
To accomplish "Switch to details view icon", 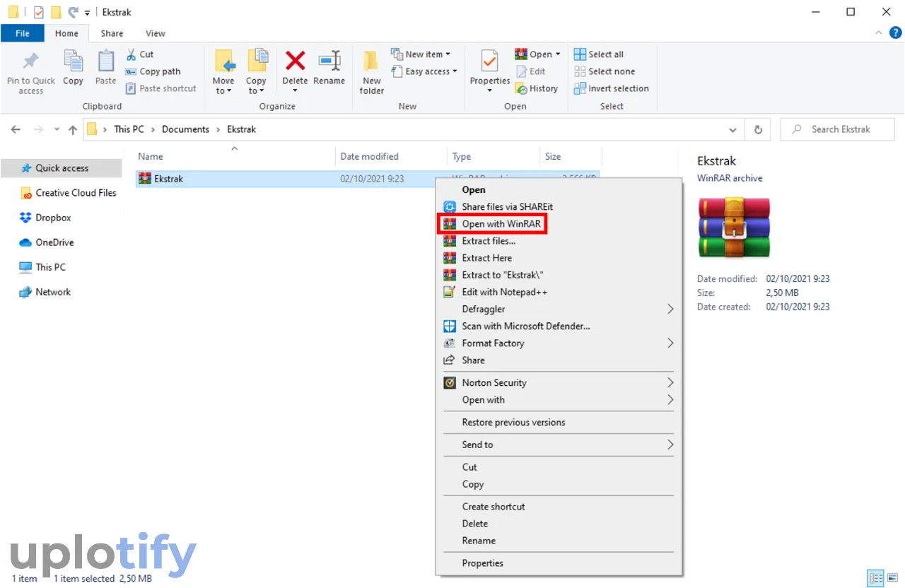I will (x=875, y=577).
